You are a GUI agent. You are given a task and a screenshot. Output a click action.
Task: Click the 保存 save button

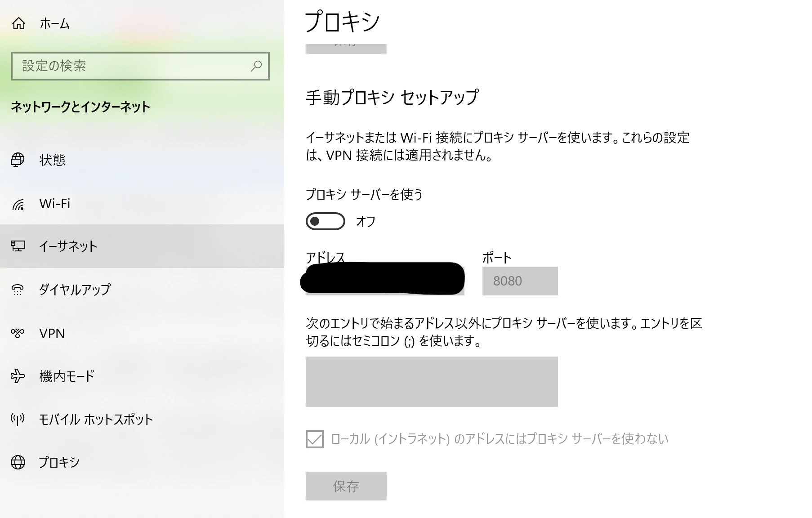coord(346,486)
